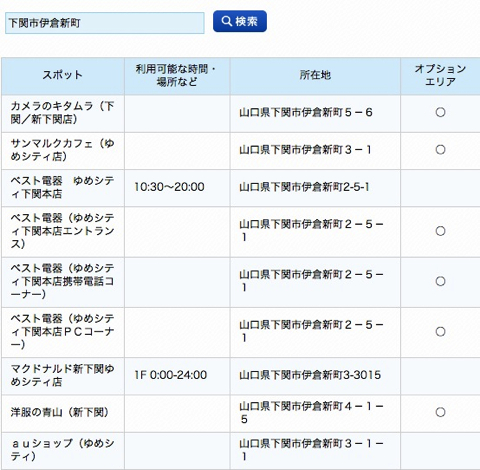Select spot 洋服の青山(新下関)
This screenshot has width=480, height=470.
tap(60, 413)
